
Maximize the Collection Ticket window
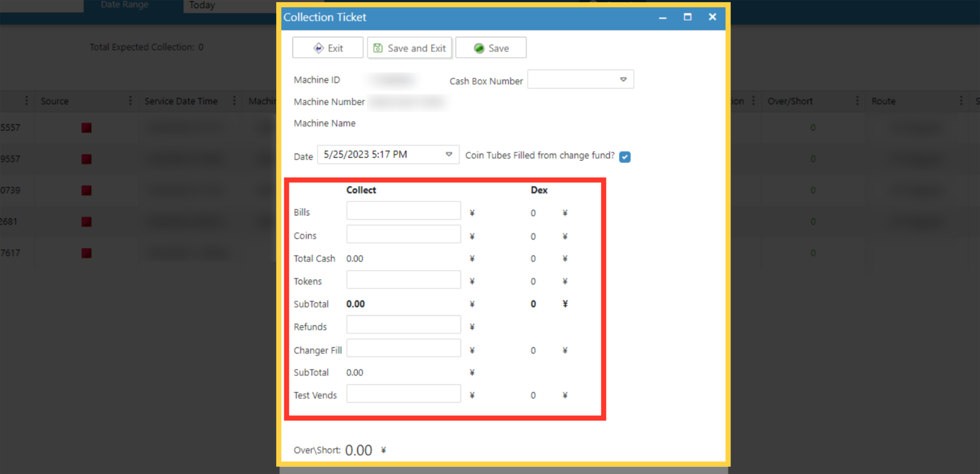[688, 17]
